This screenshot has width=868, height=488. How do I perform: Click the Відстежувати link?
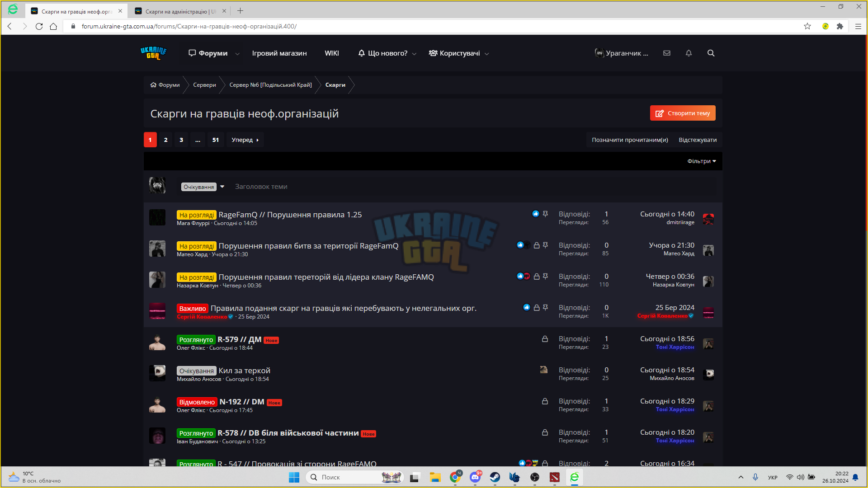point(698,140)
